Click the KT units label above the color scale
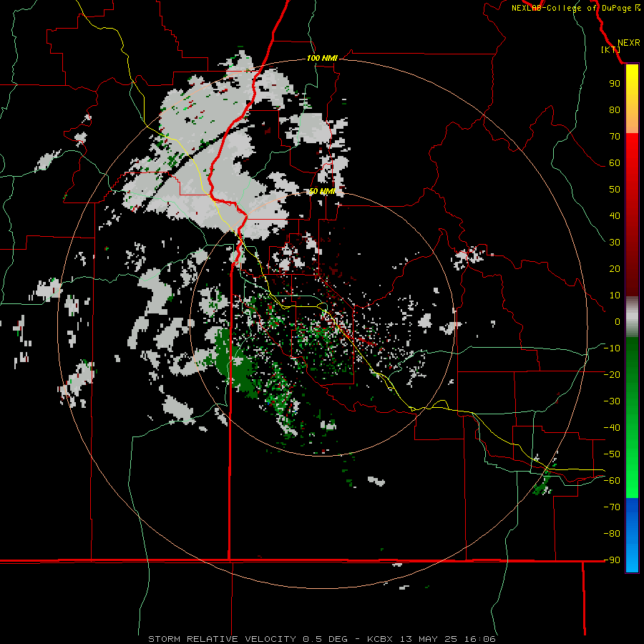The width and height of the screenshot is (644, 644). click(x=611, y=49)
